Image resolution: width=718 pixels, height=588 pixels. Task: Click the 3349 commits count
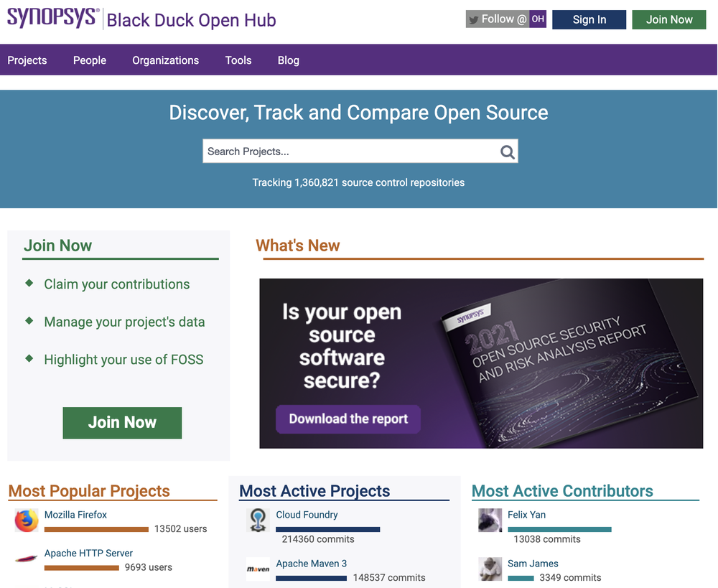[570, 578]
